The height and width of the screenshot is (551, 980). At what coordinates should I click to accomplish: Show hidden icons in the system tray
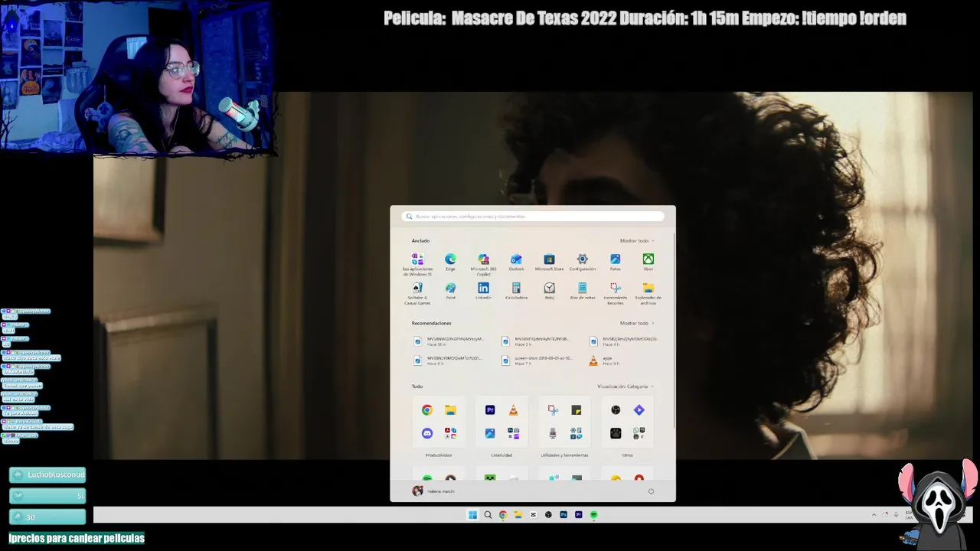click(x=874, y=514)
